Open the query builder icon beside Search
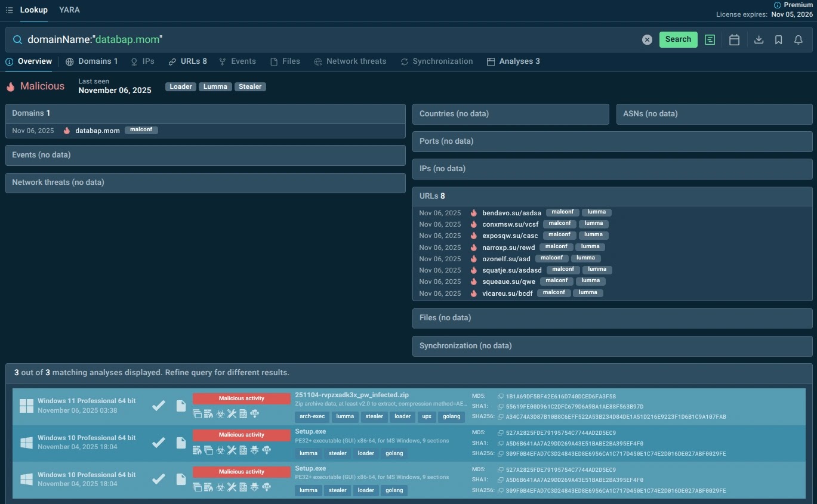Screen dimensions: 817x504 [x=710, y=40]
